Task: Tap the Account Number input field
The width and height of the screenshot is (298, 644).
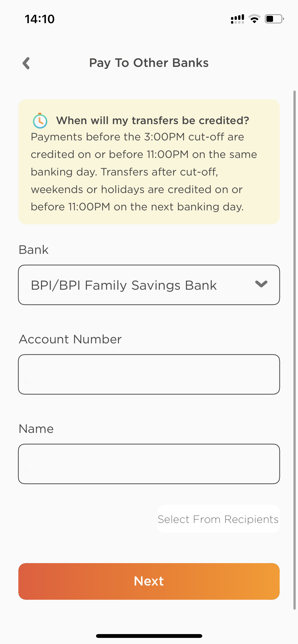Action: click(149, 374)
